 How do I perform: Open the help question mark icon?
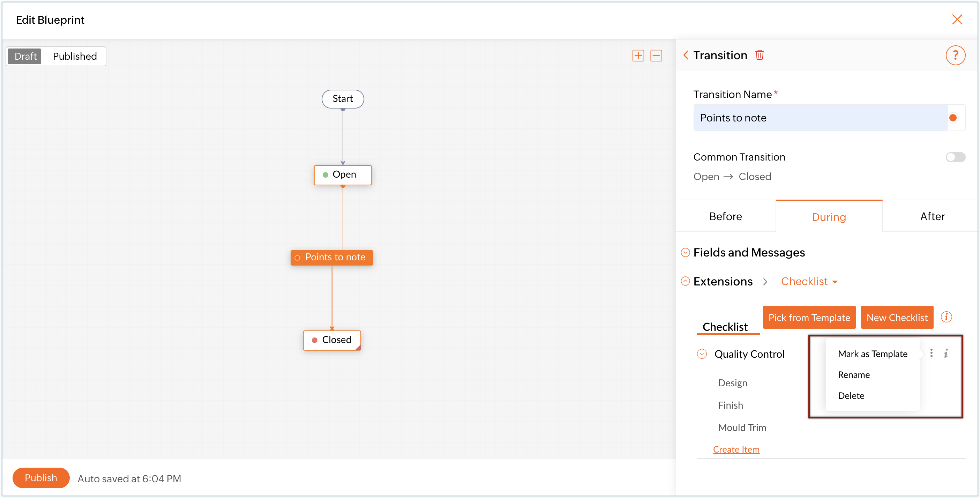(955, 55)
